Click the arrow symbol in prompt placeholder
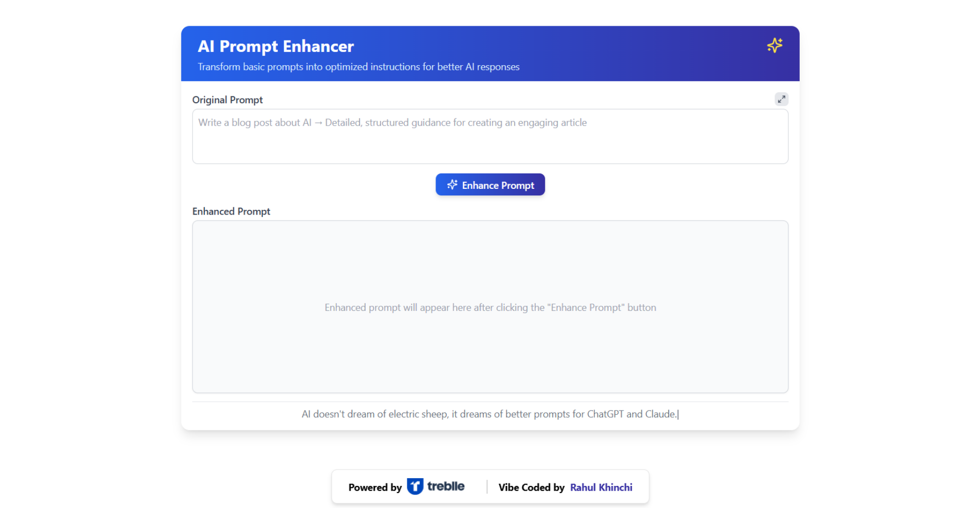The image size is (980, 508). coord(318,123)
